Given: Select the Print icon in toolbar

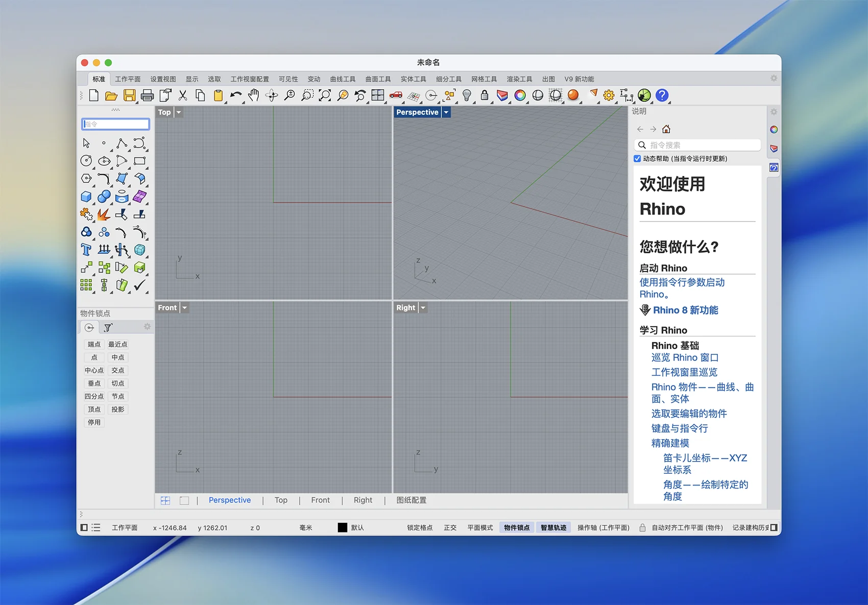Looking at the screenshot, I should click(x=148, y=95).
